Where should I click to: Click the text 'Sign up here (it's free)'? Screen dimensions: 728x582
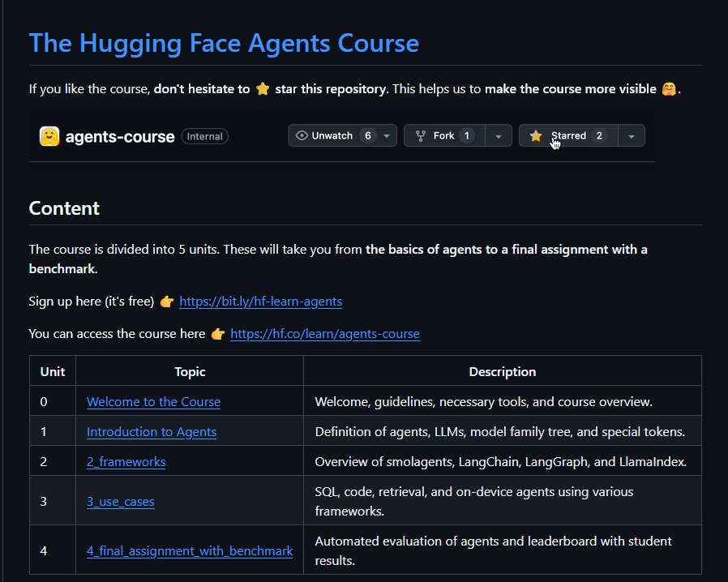(x=92, y=302)
